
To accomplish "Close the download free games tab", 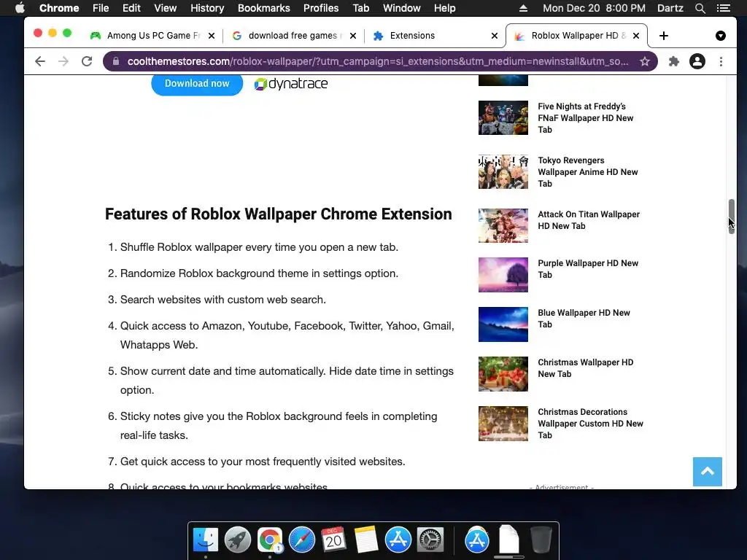I will pyautogui.click(x=353, y=36).
